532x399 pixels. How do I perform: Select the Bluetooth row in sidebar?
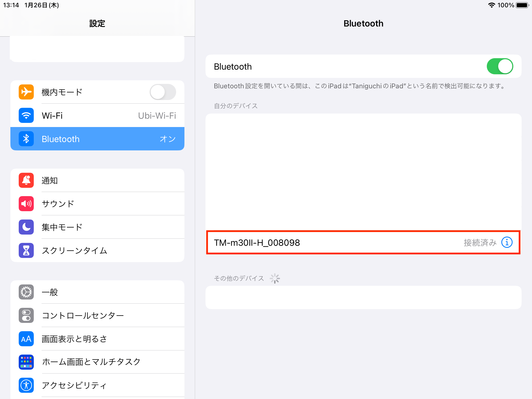[x=97, y=139]
